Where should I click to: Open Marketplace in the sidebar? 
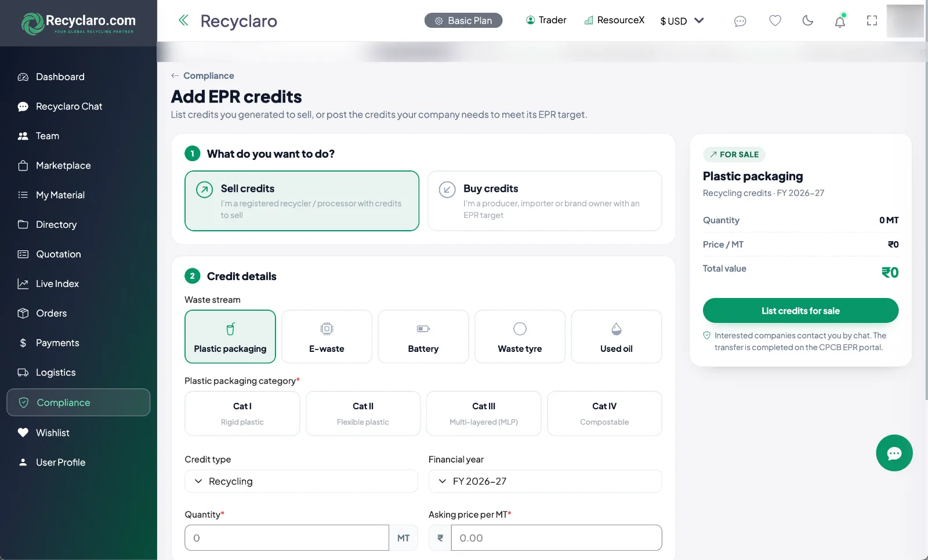pos(78,165)
